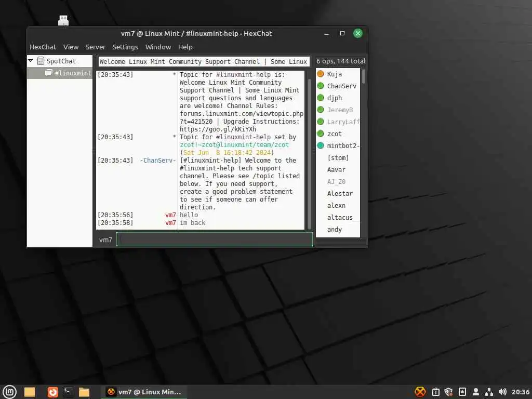Open the Files manager from panel
Image resolution: width=532 pixels, height=399 pixels.
click(x=84, y=392)
